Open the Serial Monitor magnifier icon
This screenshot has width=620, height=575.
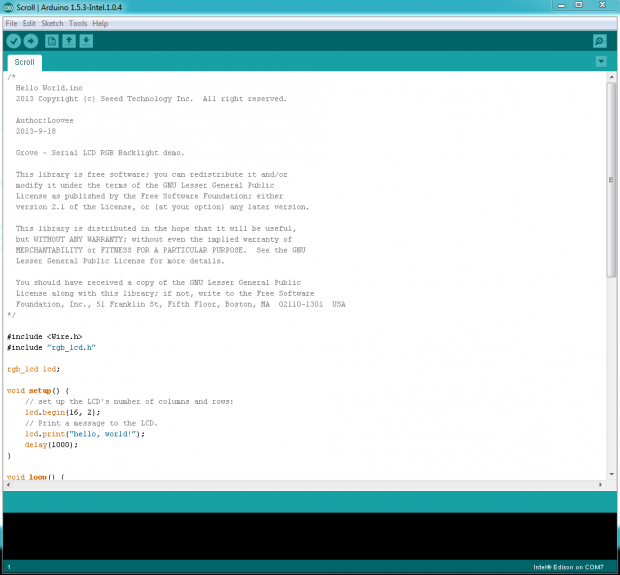pyautogui.click(x=600, y=41)
